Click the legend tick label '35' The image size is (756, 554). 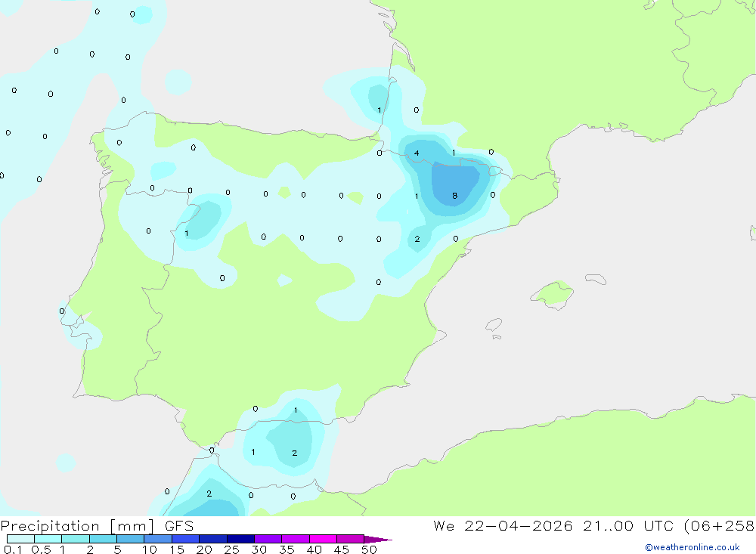coord(287,549)
